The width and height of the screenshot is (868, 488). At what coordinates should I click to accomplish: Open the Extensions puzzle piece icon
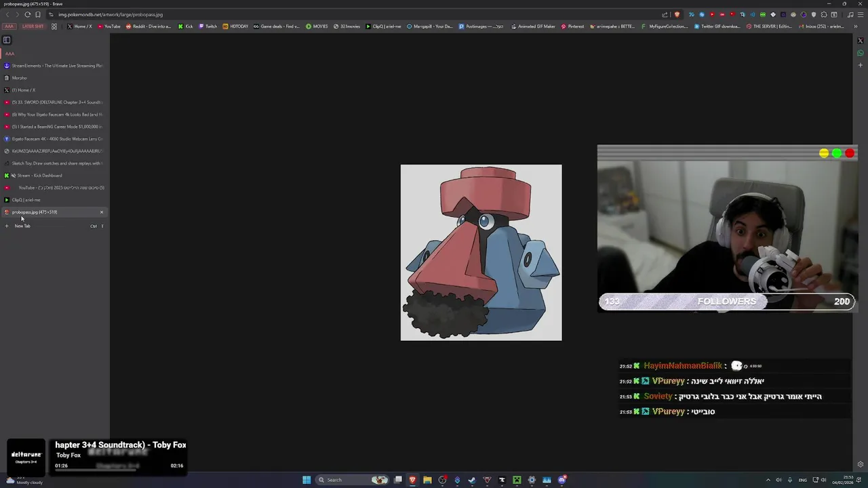[x=824, y=14]
